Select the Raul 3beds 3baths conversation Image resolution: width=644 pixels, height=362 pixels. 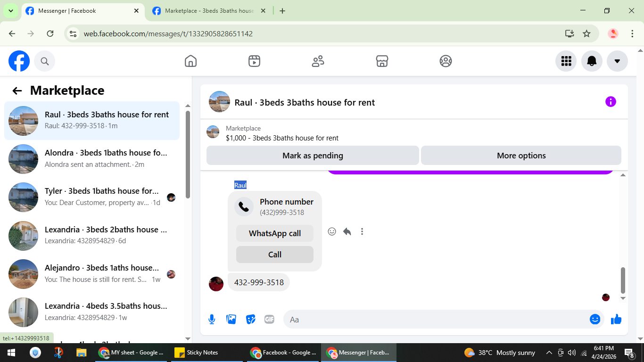click(x=92, y=121)
